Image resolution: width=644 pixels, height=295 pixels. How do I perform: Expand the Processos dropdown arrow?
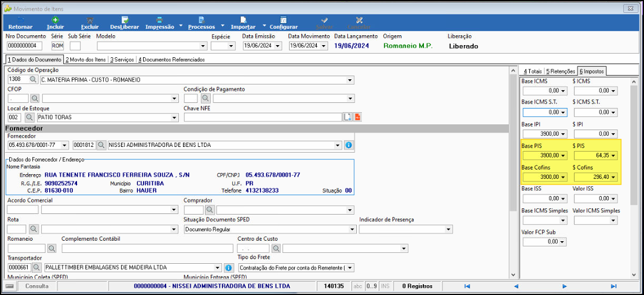click(222, 26)
